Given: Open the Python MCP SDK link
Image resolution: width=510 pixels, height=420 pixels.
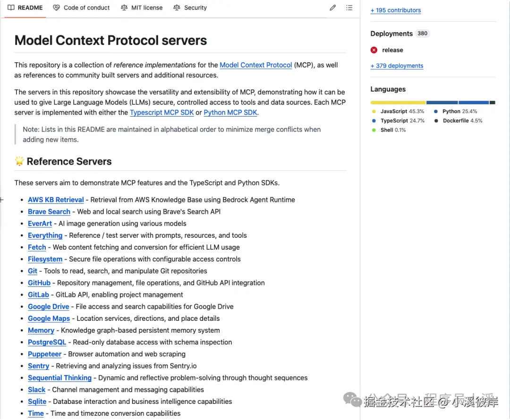Looking at the screenshot, I should (x=230, y=112).
